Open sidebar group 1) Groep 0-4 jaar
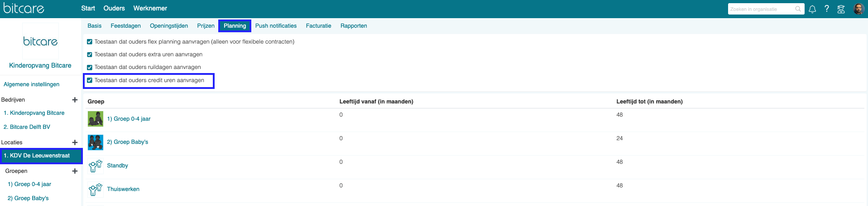The width and height of the screenshot is (868, 206). tap(29, 184)
